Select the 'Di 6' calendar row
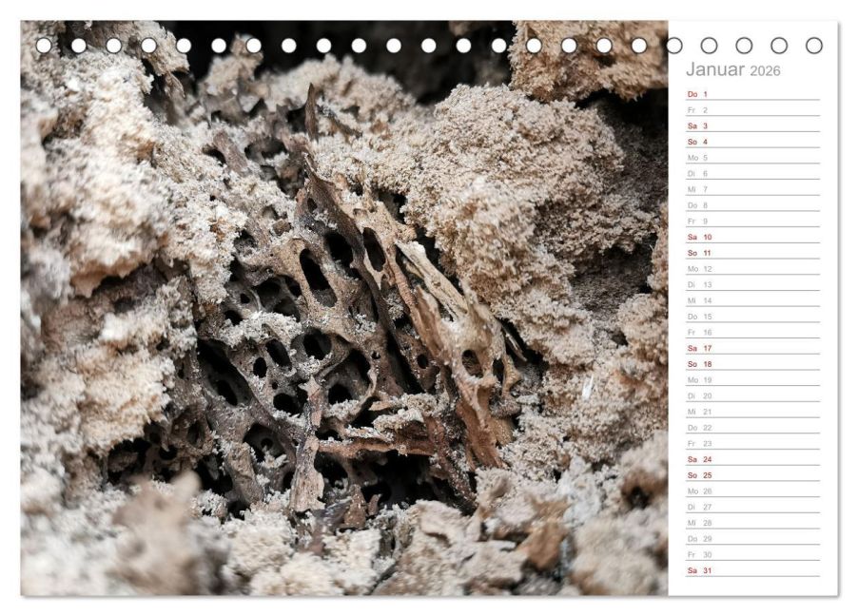The image size is (858, 616). pos(753,173)
